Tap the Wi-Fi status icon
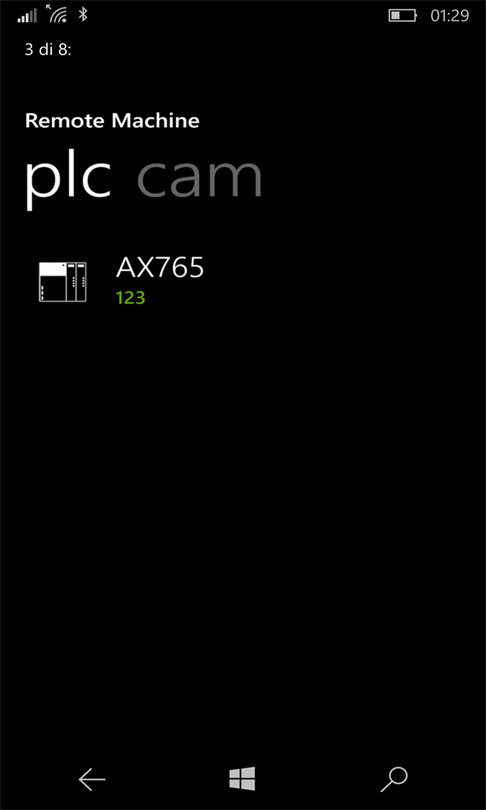Screen dimensions: 486x810 57,14
